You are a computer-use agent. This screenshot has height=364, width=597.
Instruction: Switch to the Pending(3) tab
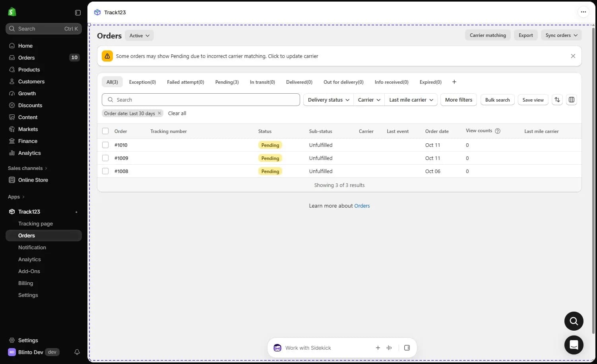tap(227, 82)
